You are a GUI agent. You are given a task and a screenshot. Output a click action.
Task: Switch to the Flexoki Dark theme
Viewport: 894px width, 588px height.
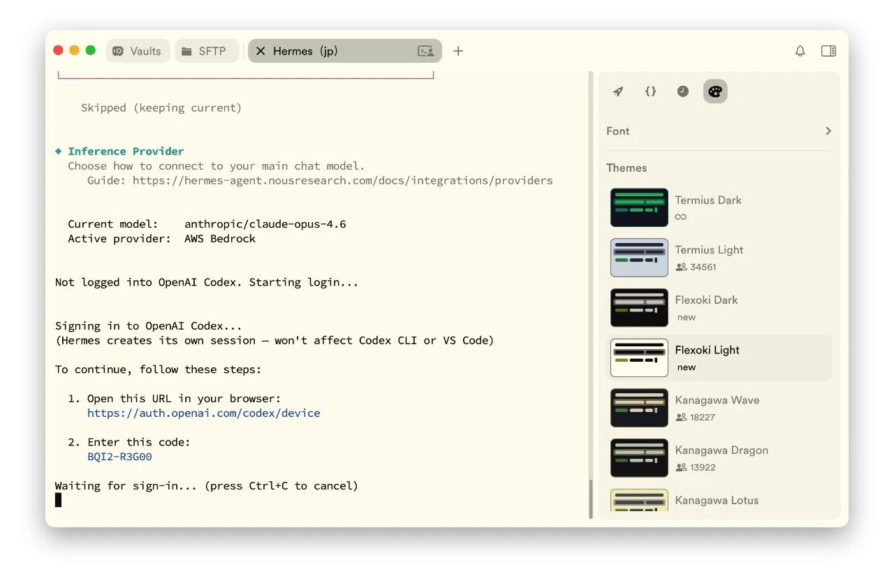tap(719, 308)
